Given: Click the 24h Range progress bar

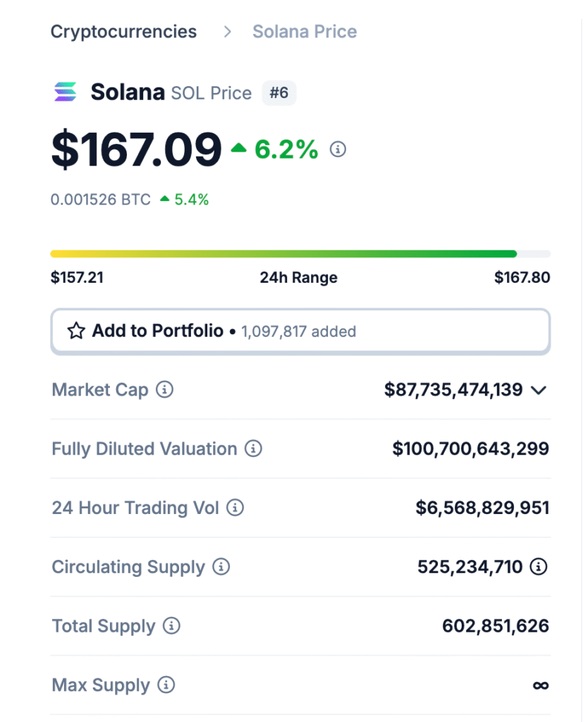Looking at the screenshot, I should (300, 254).
